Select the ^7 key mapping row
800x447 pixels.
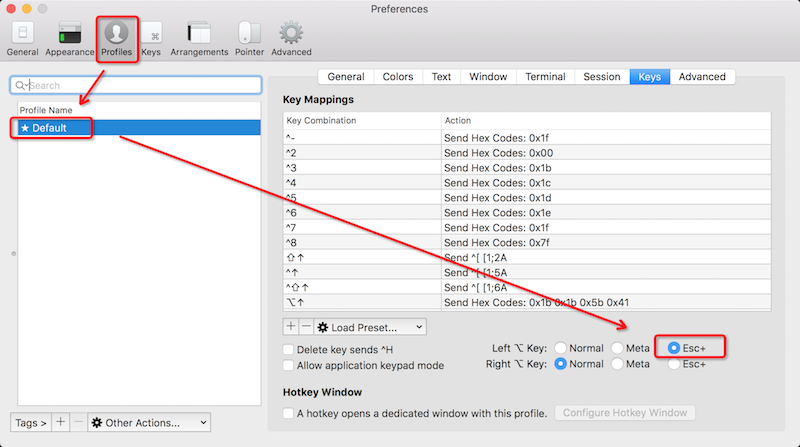[527, 228]
